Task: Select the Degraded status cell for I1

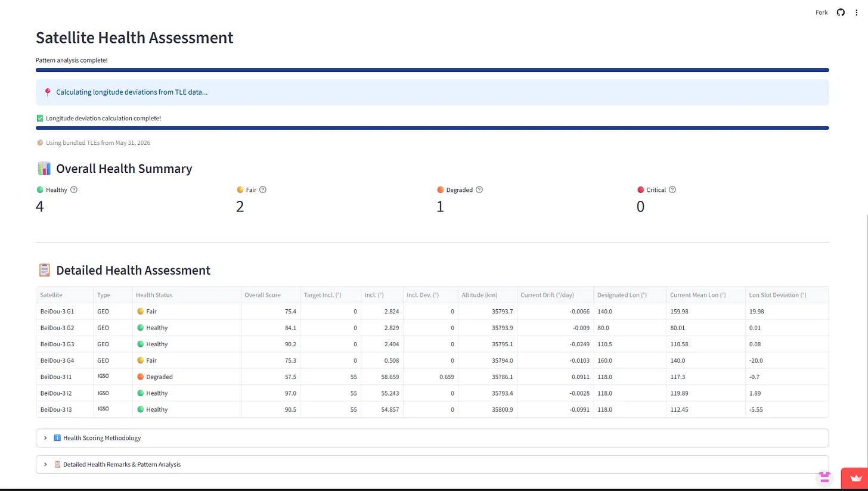Action: (x=187, y=377)
